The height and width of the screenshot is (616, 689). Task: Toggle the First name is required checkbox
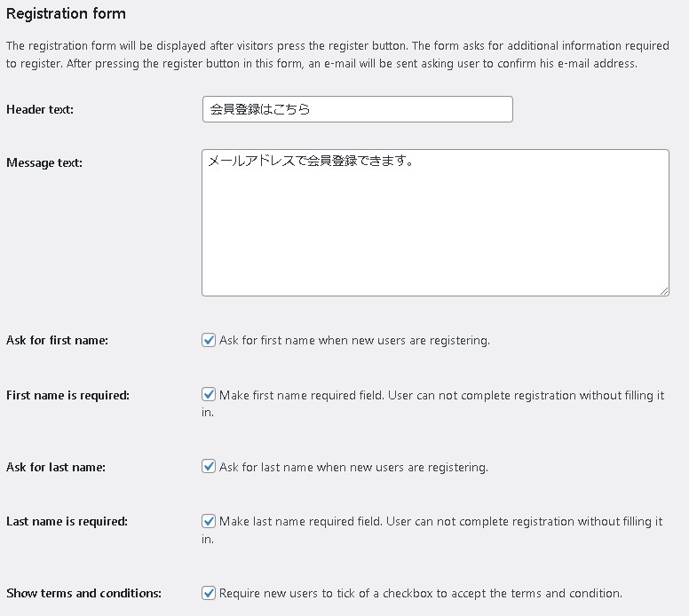(209, 395)
